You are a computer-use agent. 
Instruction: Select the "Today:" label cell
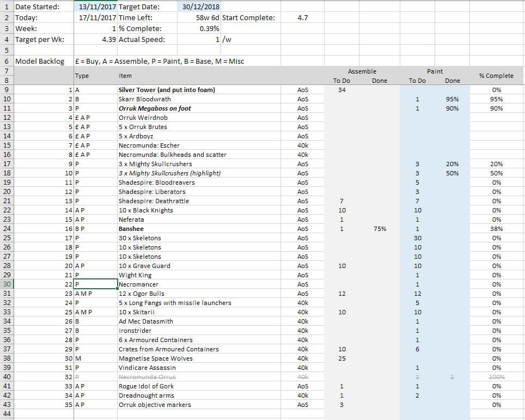tap(44, 18)
